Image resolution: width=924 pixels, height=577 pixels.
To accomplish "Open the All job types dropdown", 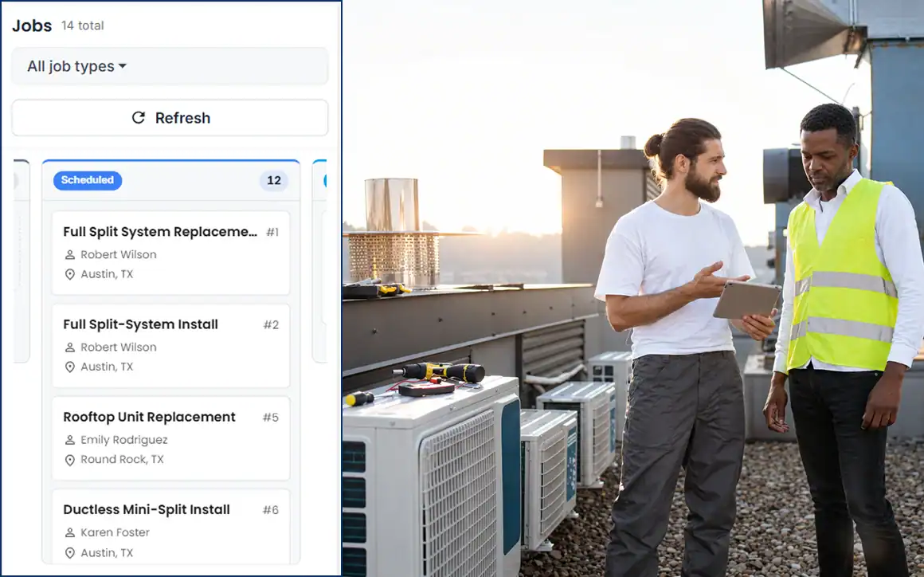I will [x=170, y=66].
